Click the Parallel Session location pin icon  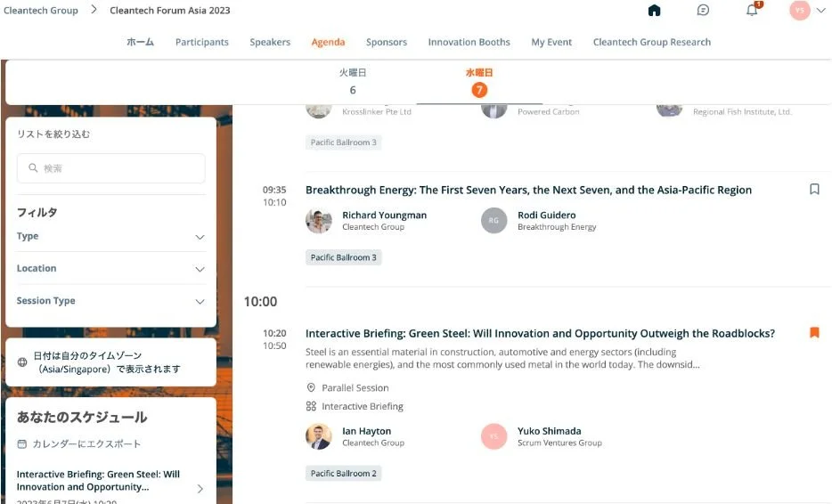point(311,388)
